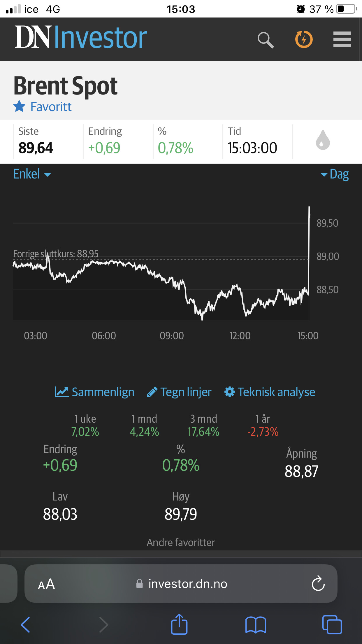Tap the Safari share icon
362x644 pixels.
(179, 624)
